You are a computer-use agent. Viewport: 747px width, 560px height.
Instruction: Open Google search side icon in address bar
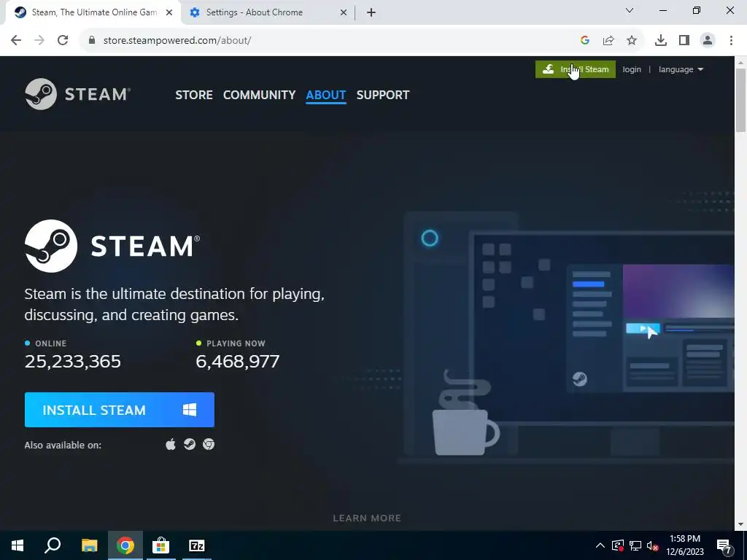[585, 41]
